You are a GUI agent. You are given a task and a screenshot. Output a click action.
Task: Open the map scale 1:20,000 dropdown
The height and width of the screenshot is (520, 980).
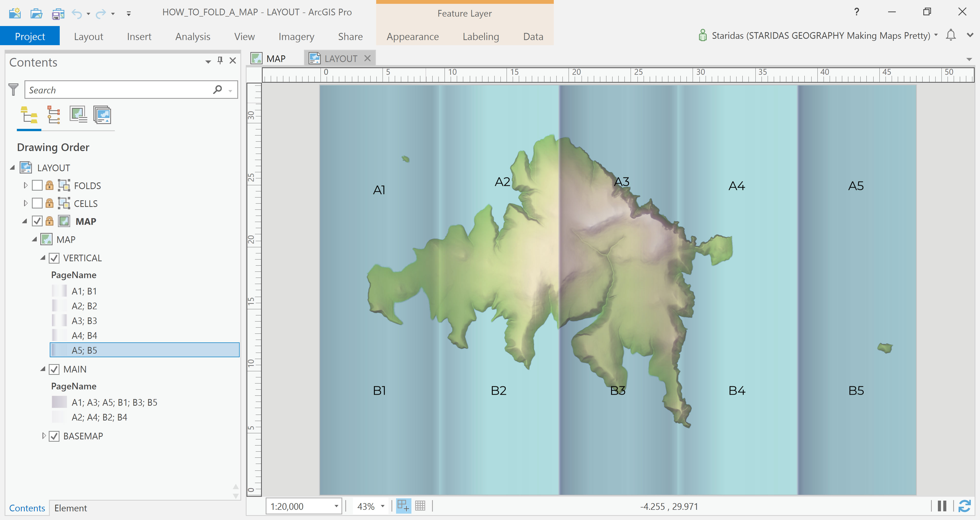pyautogui.click(x=336, y=506)
